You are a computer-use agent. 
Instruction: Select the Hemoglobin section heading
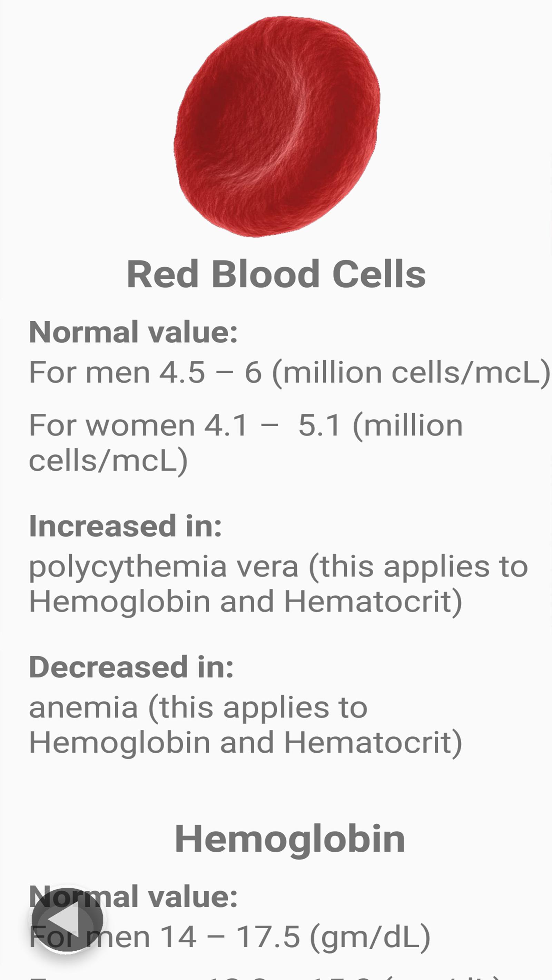point(289,840)
